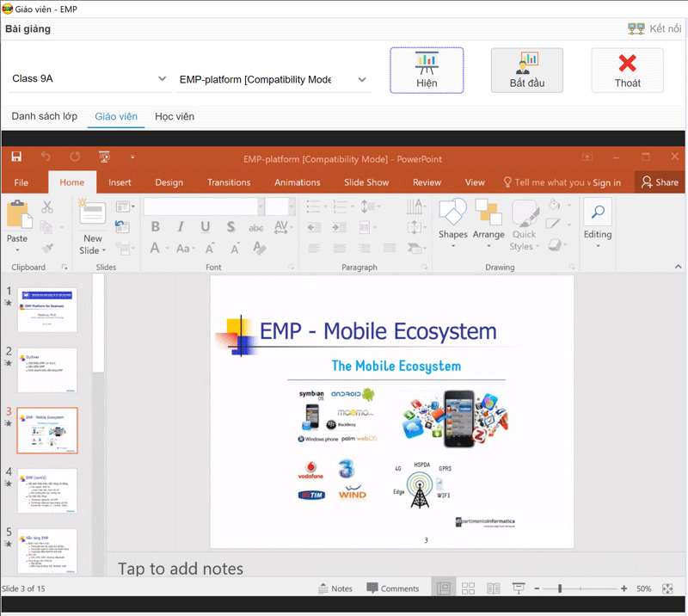Toggle text Shadow formatting
Image resolution: width=688 pixels, height=616 pixels.
coord(230,226)
